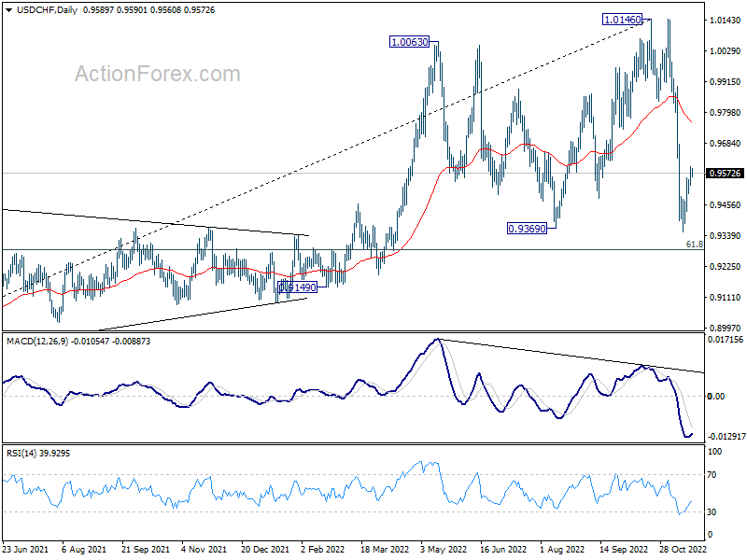This screenshot has height=560, width=747.
Task: Select the current price tag 0.95726
Action: click(x=726, y=174)
